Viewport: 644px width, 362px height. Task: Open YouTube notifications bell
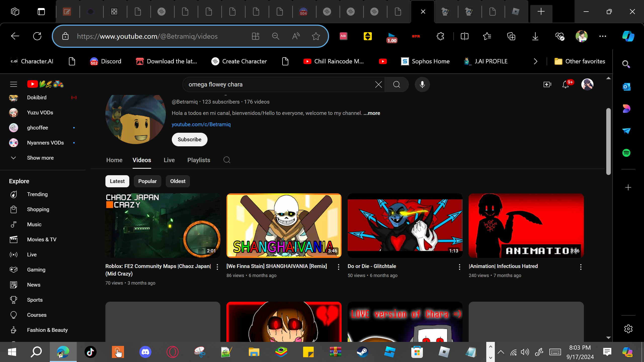pos(566,84)
